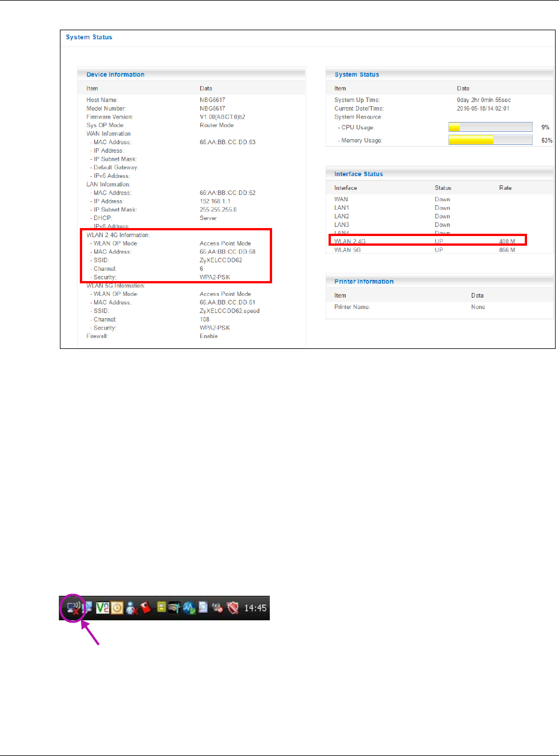Click WAN MAC address 66:AA:BB:CC:DD:63
Viewport: 559px width, 756px height.
[x=228, y=142]
